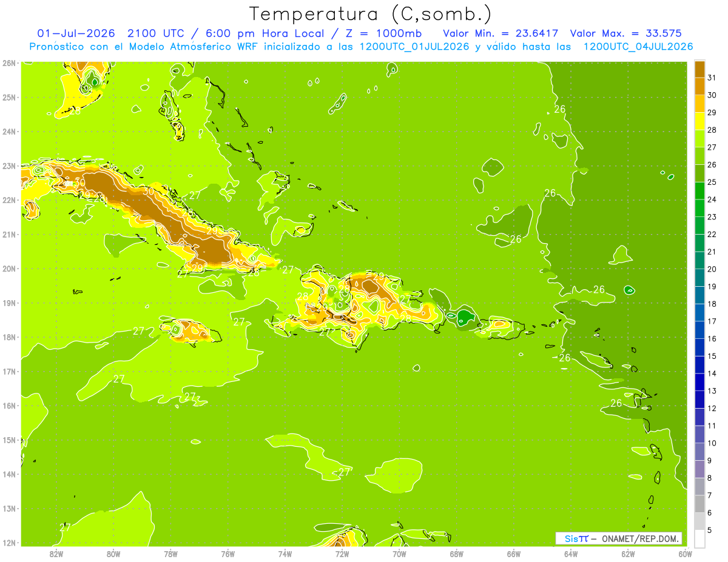
Task: Click the initialization time '1200UTC_01JUL2026'
Action: 414,47
